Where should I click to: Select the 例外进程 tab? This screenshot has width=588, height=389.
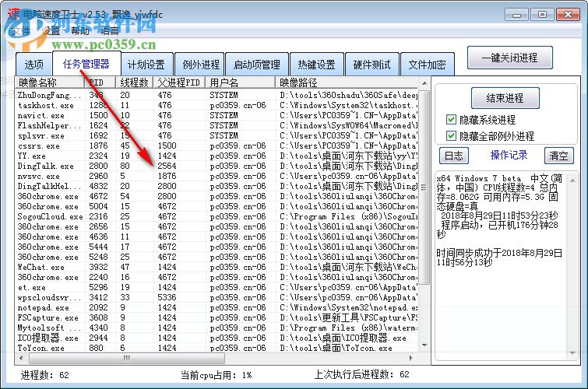201,65
